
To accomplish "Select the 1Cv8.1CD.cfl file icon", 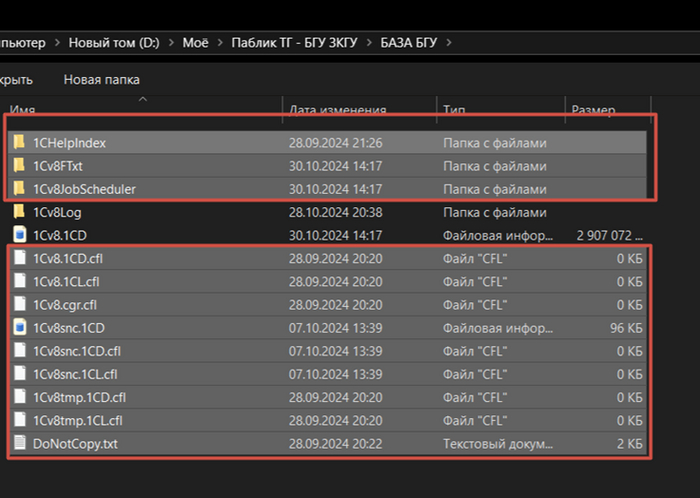I will [x=20, y=258].
